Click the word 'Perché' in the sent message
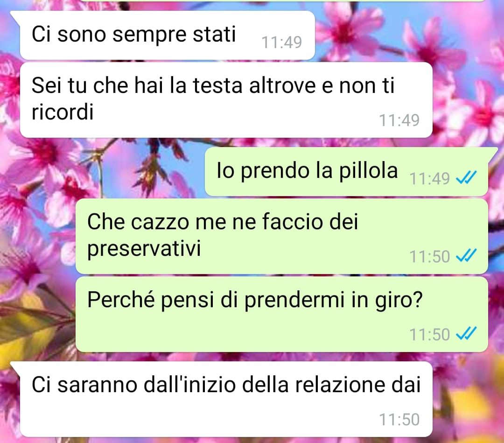Image resolution: width=504 pixels, height=443 pixels. tap(121, 300)
